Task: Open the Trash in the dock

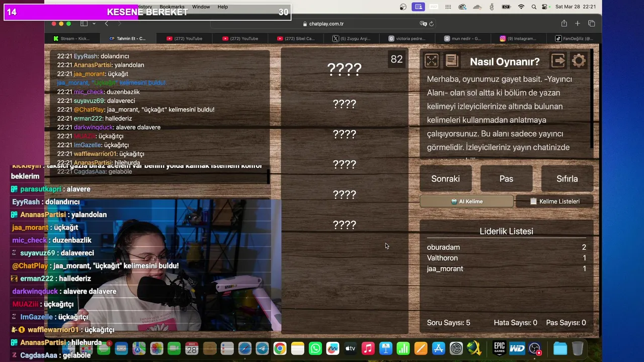Action: pos(578,348)
